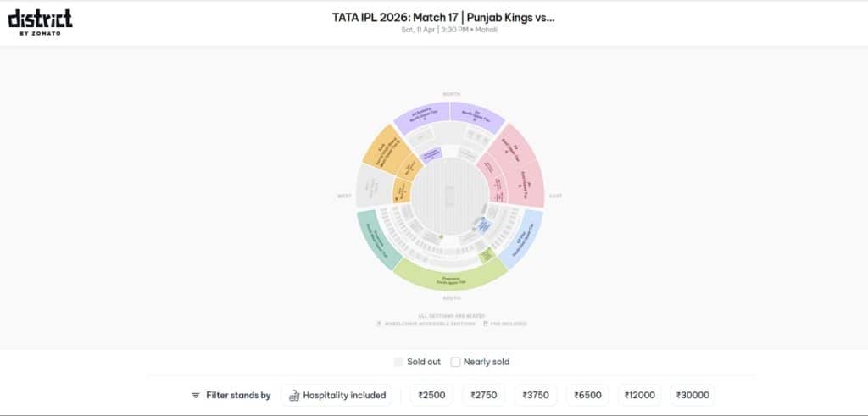Click the fan included legend icon
This screenshot has height=416, width=868.
pos(485,324)
